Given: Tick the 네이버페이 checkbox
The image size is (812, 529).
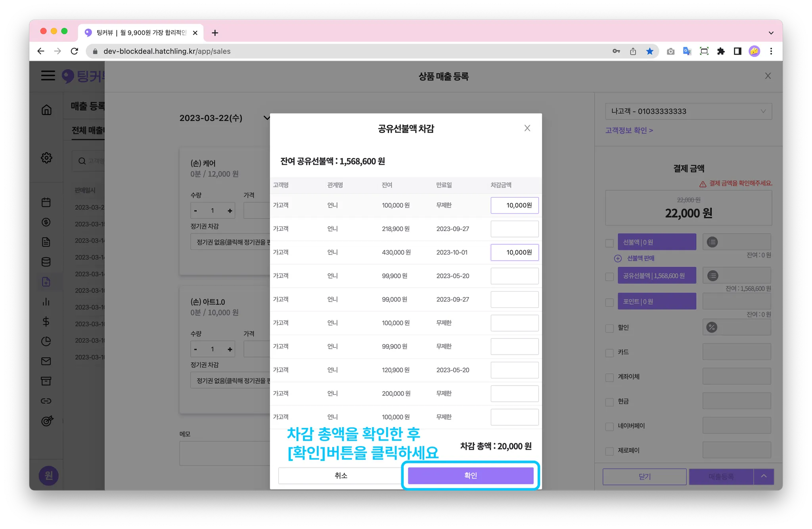Looking at the screenshot, I should [609, 426].
